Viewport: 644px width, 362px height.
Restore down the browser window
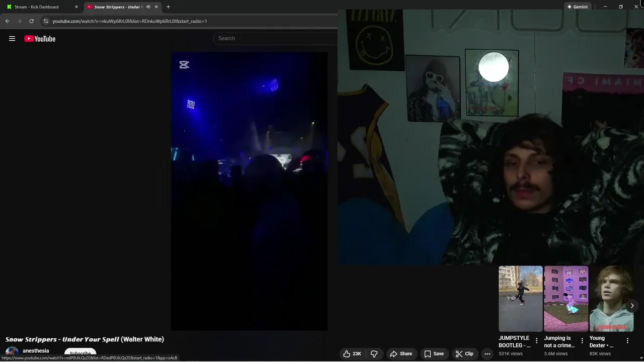click(x=621, y=7)
